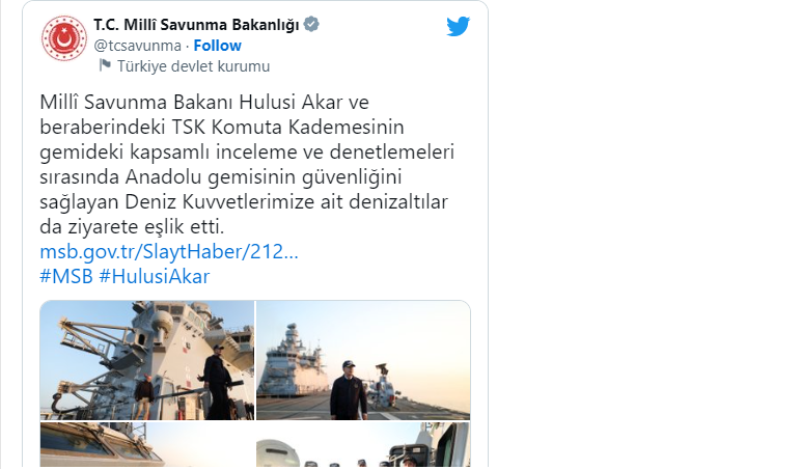Open the Twitter bird logo link
The width and height of the screenshot is (800, 469).
pos(458,27)
